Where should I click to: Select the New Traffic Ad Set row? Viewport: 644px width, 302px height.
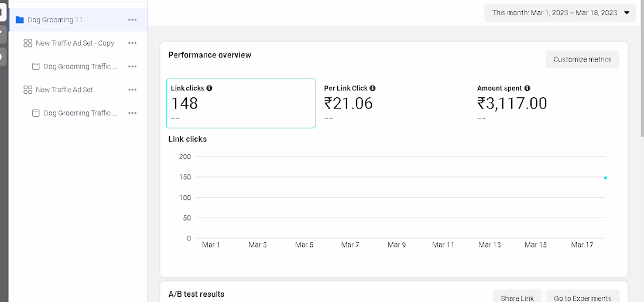[78, 90]
